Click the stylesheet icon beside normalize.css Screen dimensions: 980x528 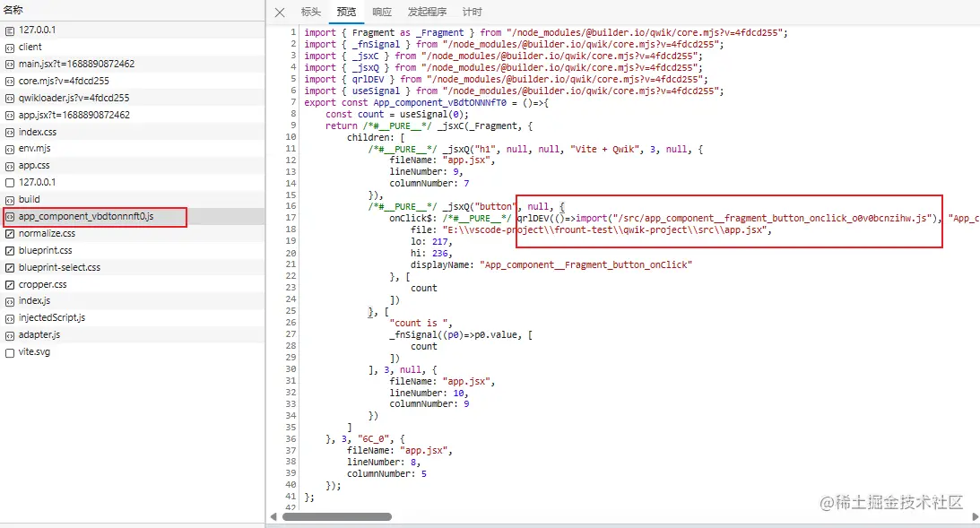[x=9, y=234]
